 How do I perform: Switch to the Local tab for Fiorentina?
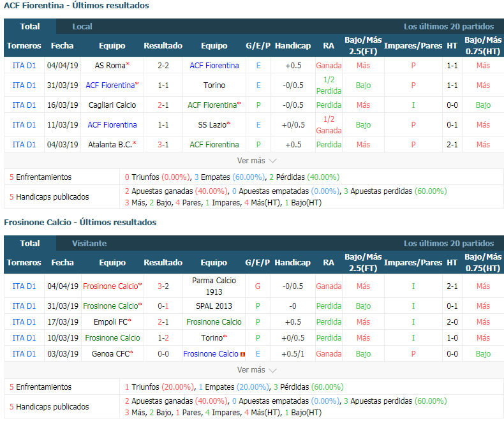pyautogui.click(x=82, y=26)
